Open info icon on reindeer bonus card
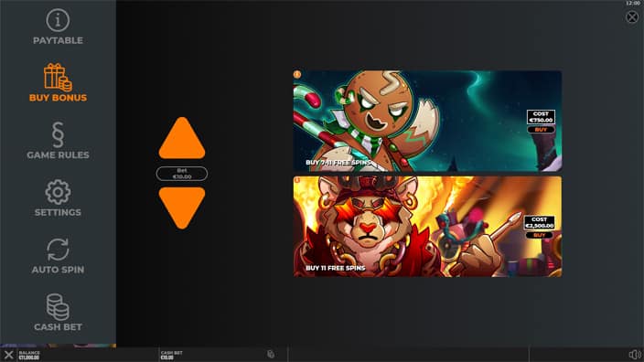Screen dimensions: 644x362 [297, 180]
